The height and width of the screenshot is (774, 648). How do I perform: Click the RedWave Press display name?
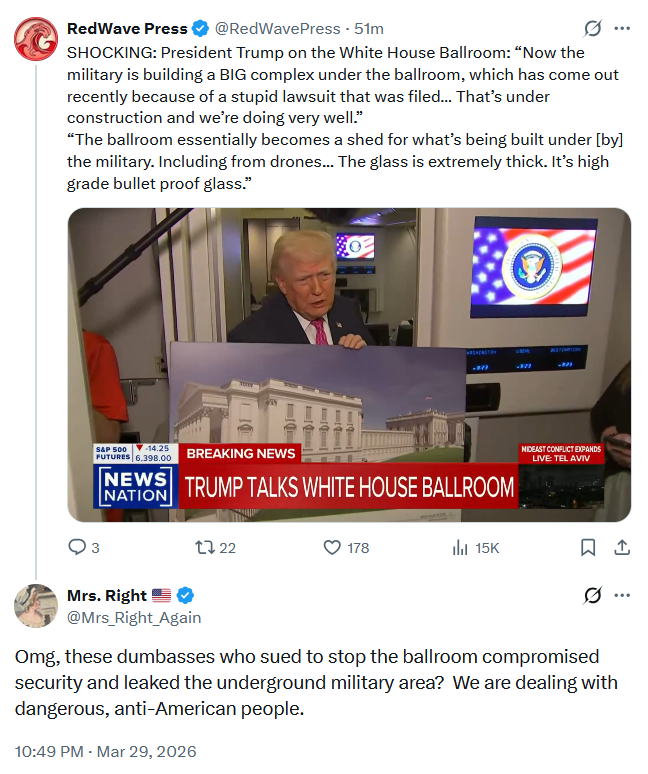coord(127,29)
